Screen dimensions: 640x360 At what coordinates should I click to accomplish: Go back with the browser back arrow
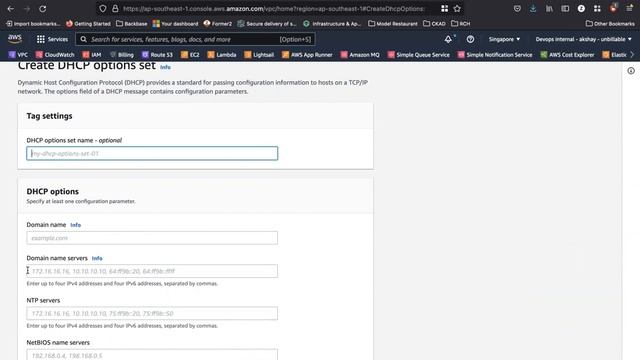(11, 9)
